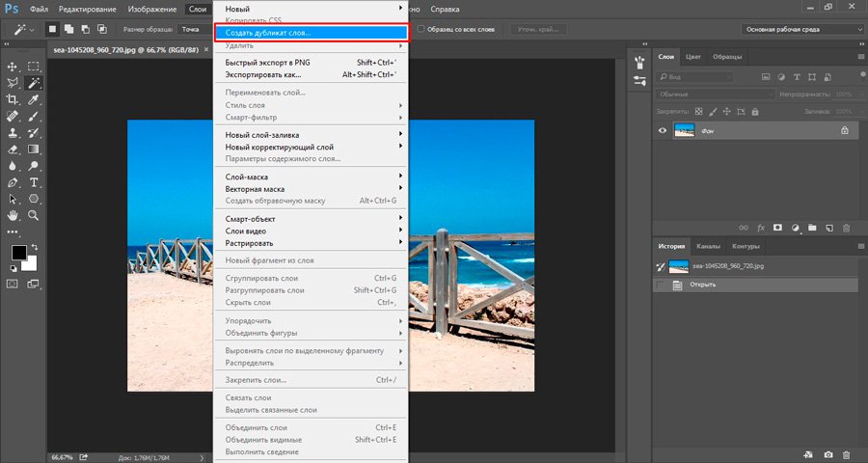The width and height of the screenshot is (868, 463).
Task: Open the Редактирование menu
Action: pos(88,9)
